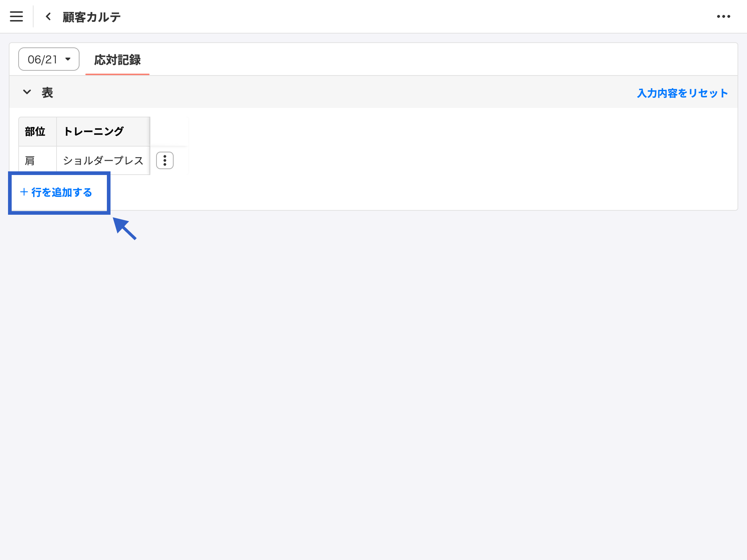Click the empty gray area below the card
This screenshot has width=747, height=560.
click(373, 365)
